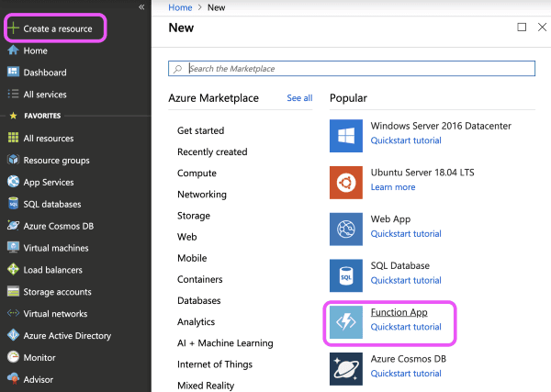551x392 pixels.
Task: Close the New blade
Action: 542,27
